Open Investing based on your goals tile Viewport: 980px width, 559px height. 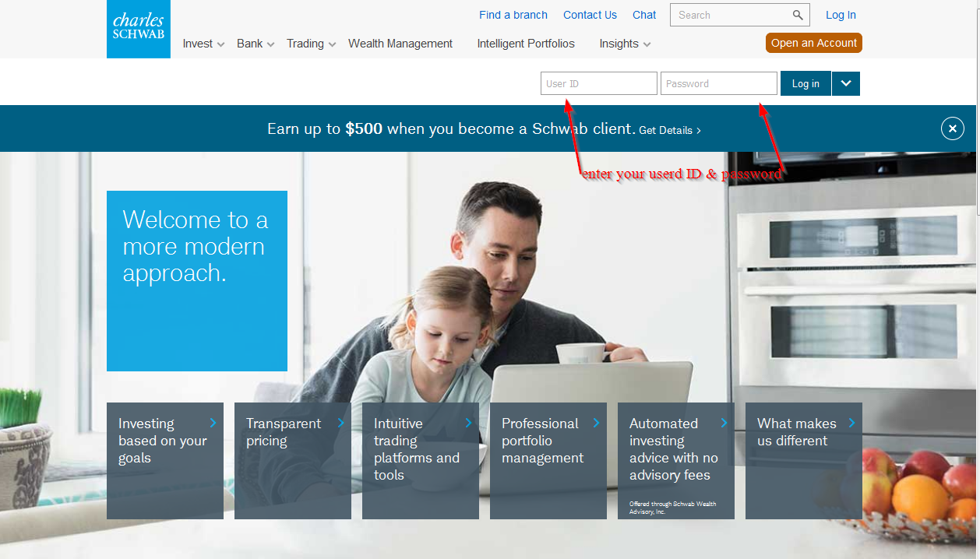(165, 461)
